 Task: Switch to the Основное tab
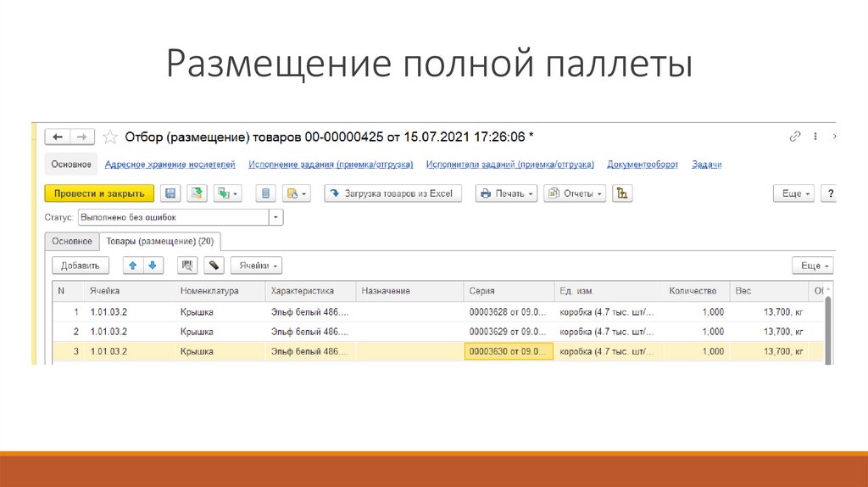(71, 241)
